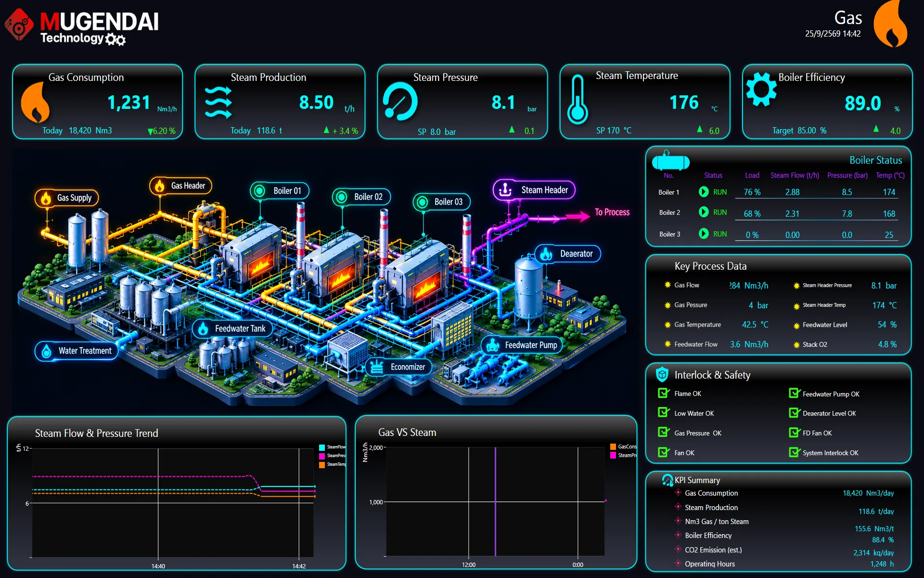Image resolution: width=924 pixels, height=578 pixels.
Task: Select the Boiler 01 tag on diagram
Action: pos(280,191)
